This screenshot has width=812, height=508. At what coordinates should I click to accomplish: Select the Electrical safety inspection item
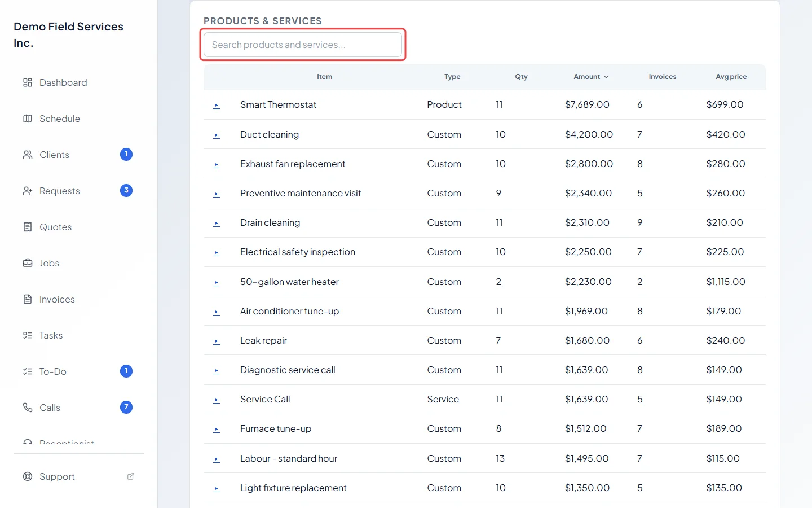pyautogui.click(x=298, y=252)
